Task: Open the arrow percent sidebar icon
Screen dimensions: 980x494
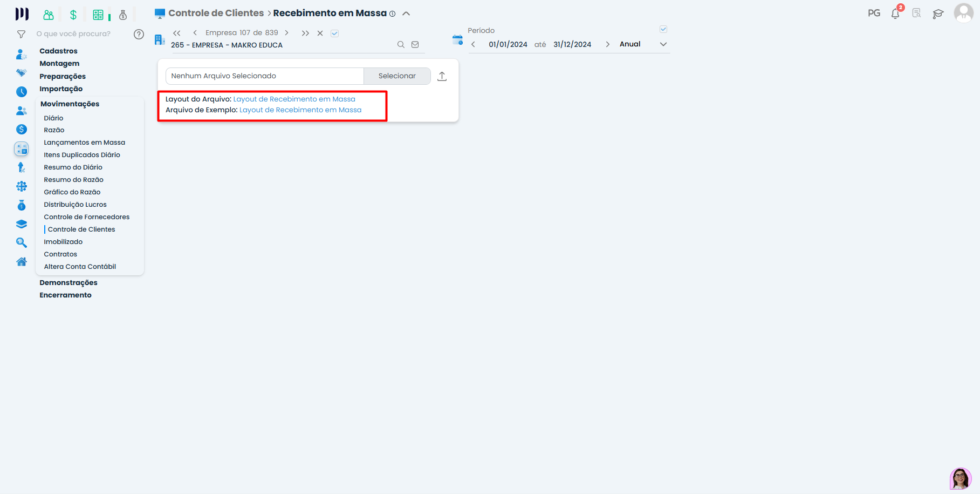Action: 22,167
